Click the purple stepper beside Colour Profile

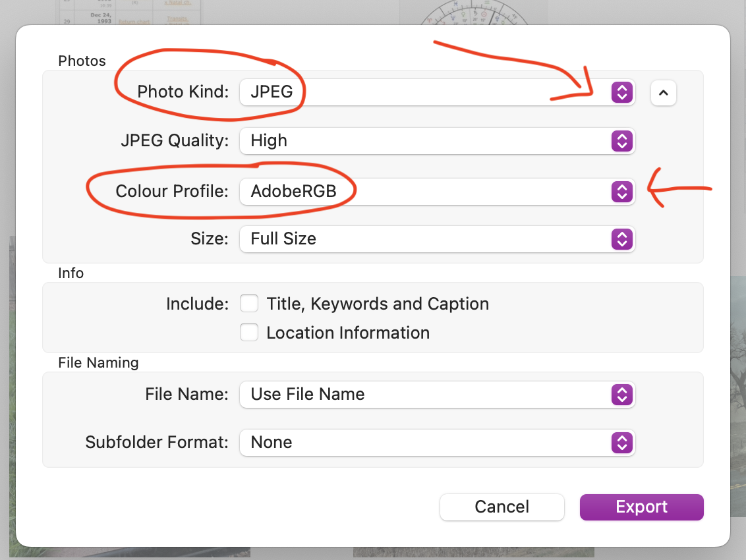click(621, 191)
